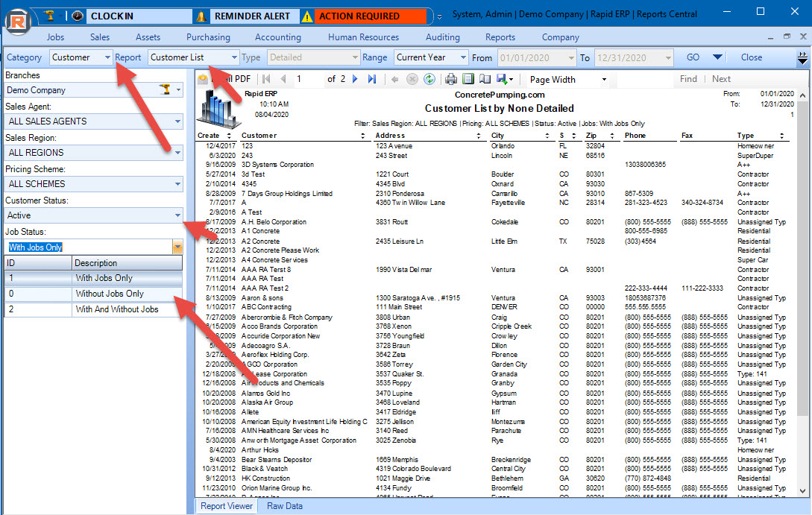
Task: Click the bell icon beside REMINDER ALERT
Action: click(x=201, y=16)
